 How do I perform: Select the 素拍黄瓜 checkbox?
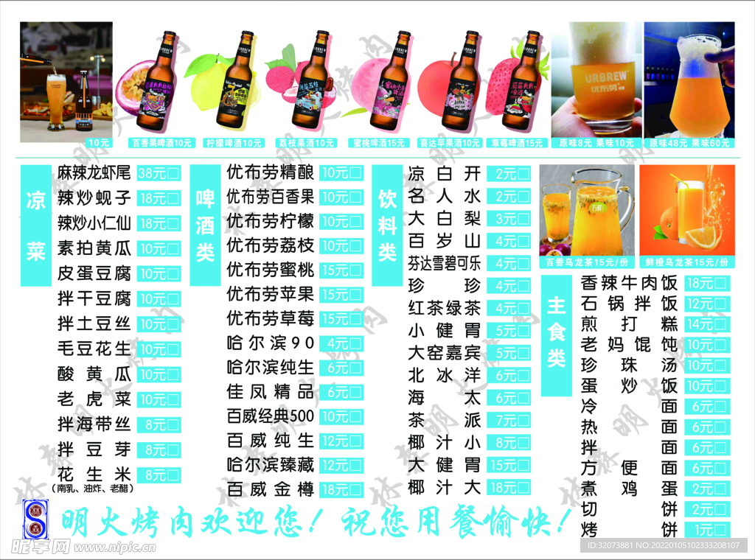click(x=173, y=249)
